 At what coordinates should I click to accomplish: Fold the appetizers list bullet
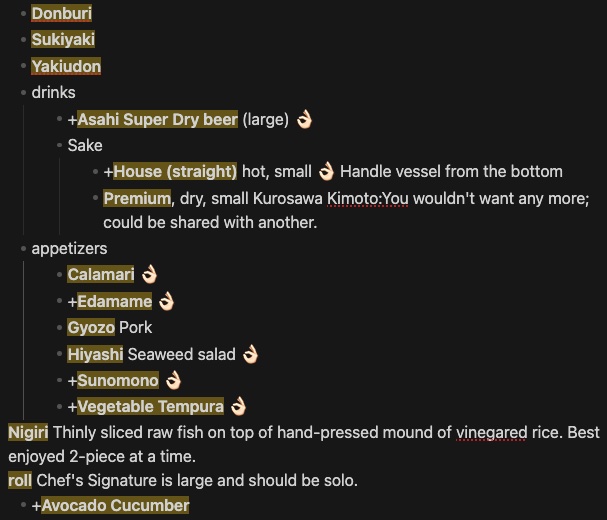[22, 248]
